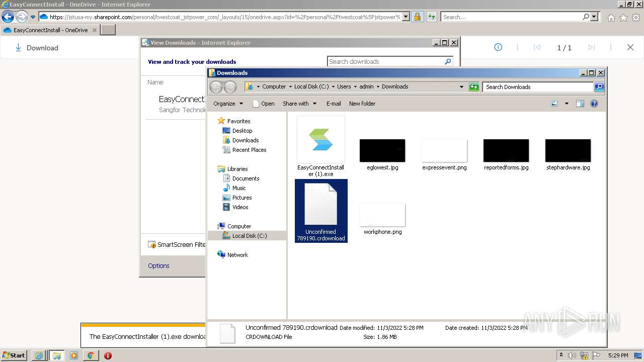Open IE Home page icon
Screen dimensions: 644x362
[611, 18]
